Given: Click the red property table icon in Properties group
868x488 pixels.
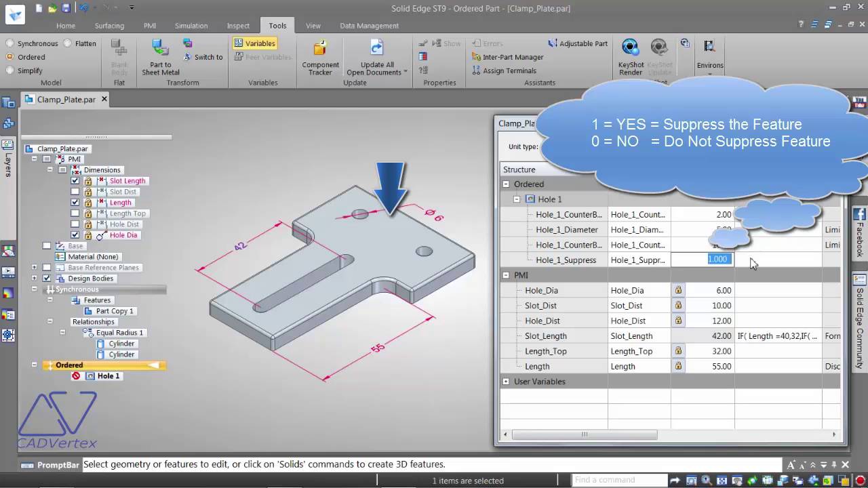Looking at the screenshot, I should pyautogui.click(x=423, y=57).
